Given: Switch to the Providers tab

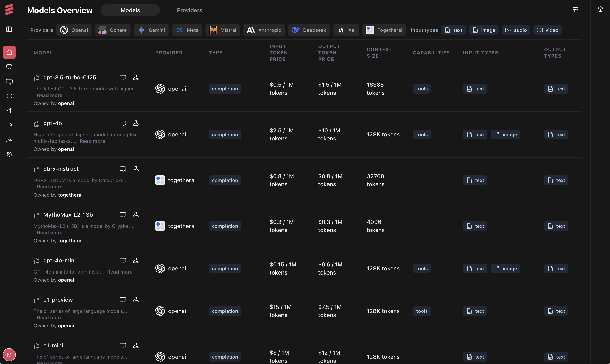Looking at the screenshot, I should [x=189, y=10].
